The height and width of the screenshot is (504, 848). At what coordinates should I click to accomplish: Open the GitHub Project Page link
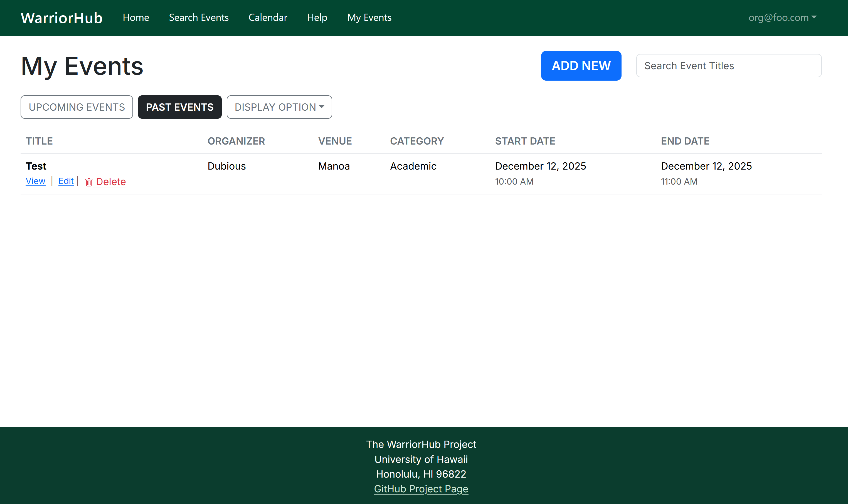tap(421, 489)
